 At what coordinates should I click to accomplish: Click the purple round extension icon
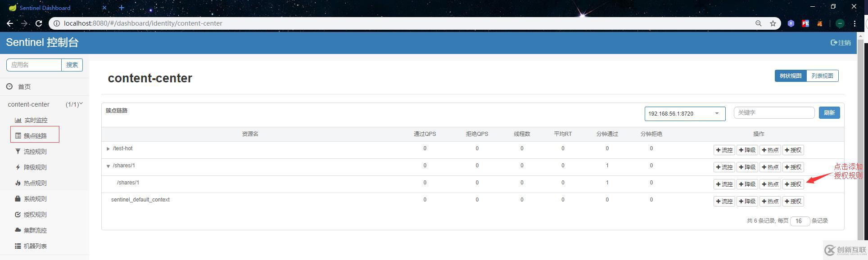pos(791,23)
